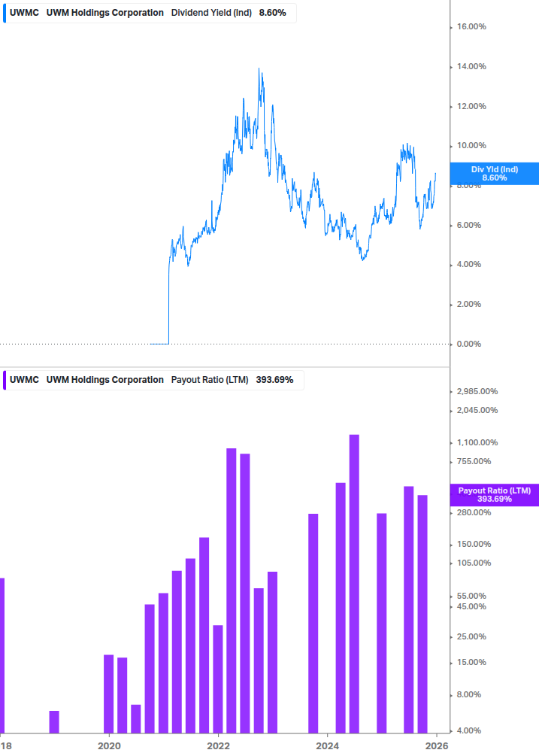Click the UWMC ticker in the Dividend Yield legend
The width and height of the screenshot is (539, 756).
[24, 13]
